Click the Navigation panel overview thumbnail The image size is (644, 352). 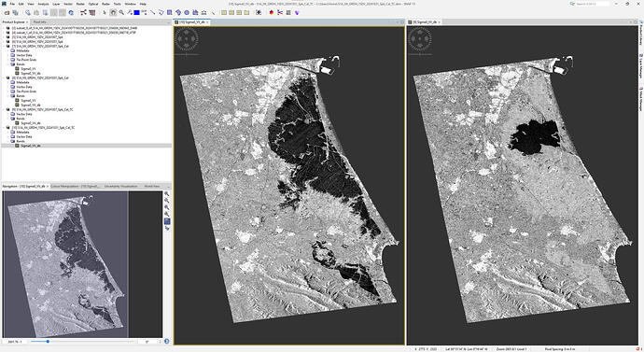tap(82, 264)
